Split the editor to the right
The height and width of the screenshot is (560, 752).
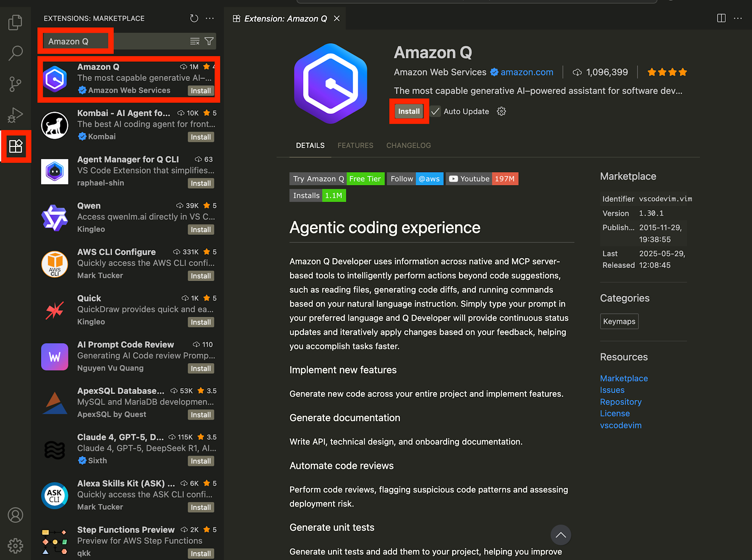(721, 18)
